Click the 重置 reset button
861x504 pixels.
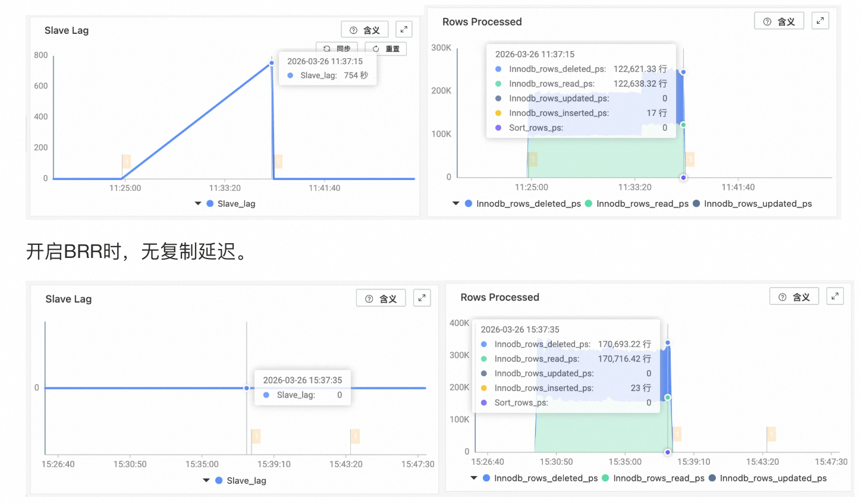click(386, 49)
